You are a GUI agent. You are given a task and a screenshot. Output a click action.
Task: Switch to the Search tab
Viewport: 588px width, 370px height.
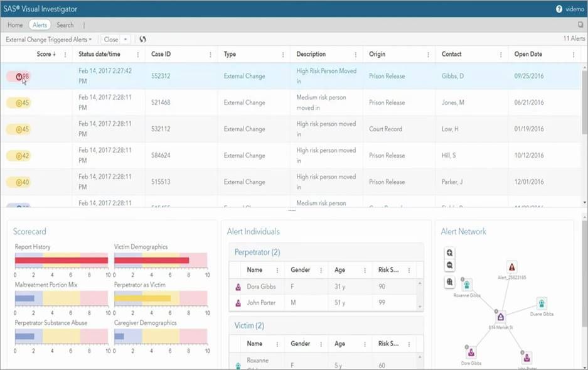pyautogui.click(x=65, y=25)
